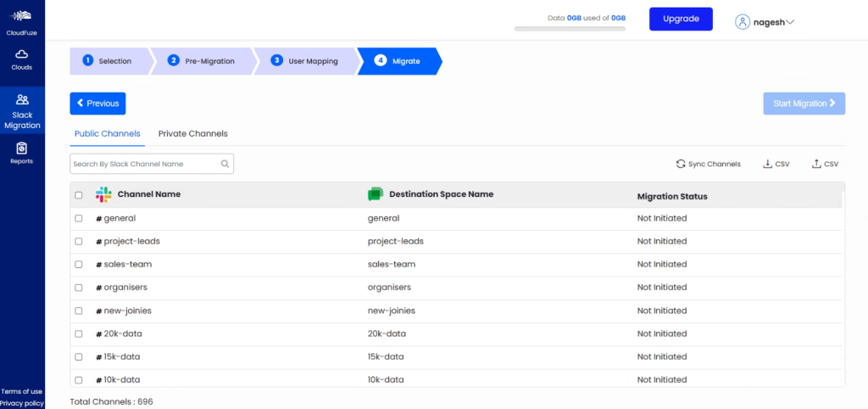The width and height of the screenshot is (868, 409).
Task: Open the Reports sidebar icon
Action: click(22, 148)
